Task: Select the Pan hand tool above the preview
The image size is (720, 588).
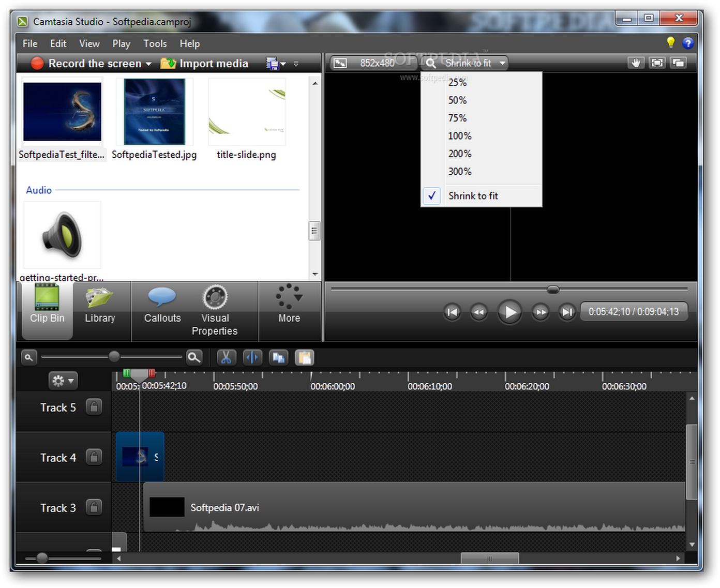Action: tap(636, 63)
